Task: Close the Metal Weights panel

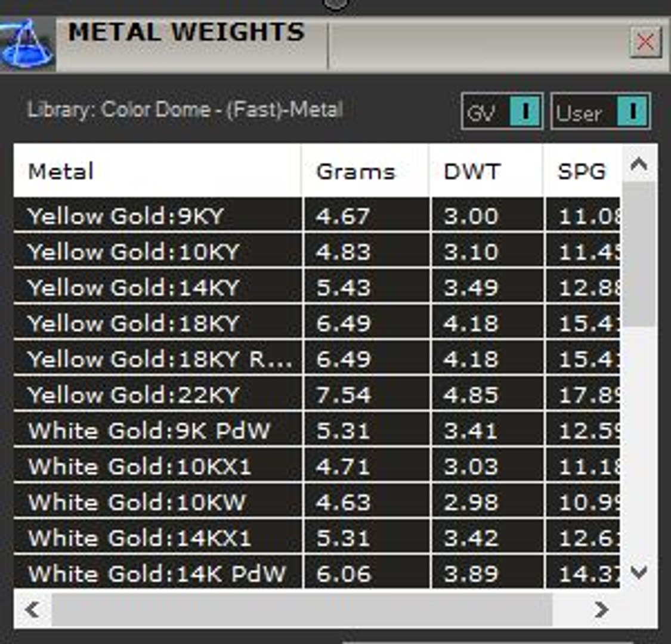Action: click(645, 42)
